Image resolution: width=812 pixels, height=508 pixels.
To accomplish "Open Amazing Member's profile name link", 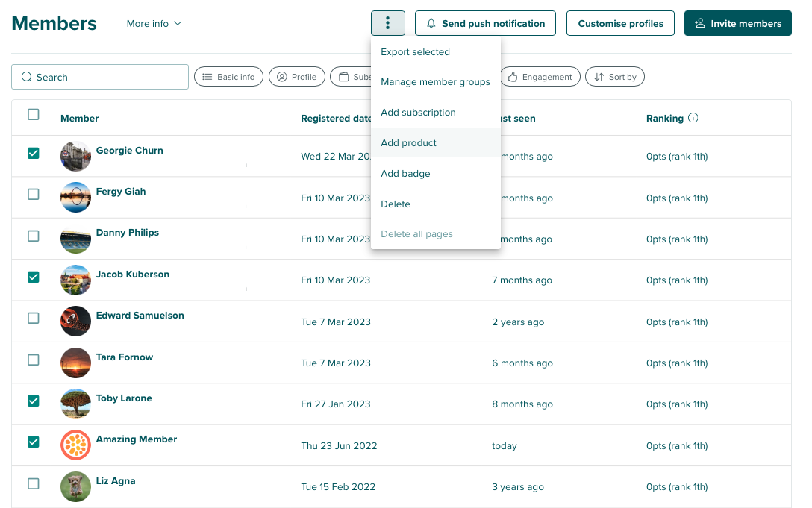I will 137,439.
